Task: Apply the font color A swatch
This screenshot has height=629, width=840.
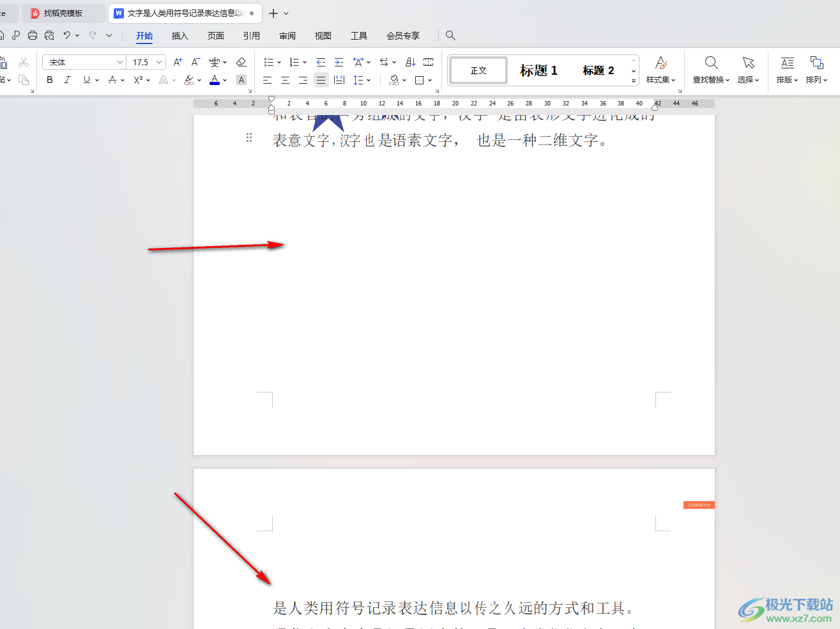Action: click(215, 80)
